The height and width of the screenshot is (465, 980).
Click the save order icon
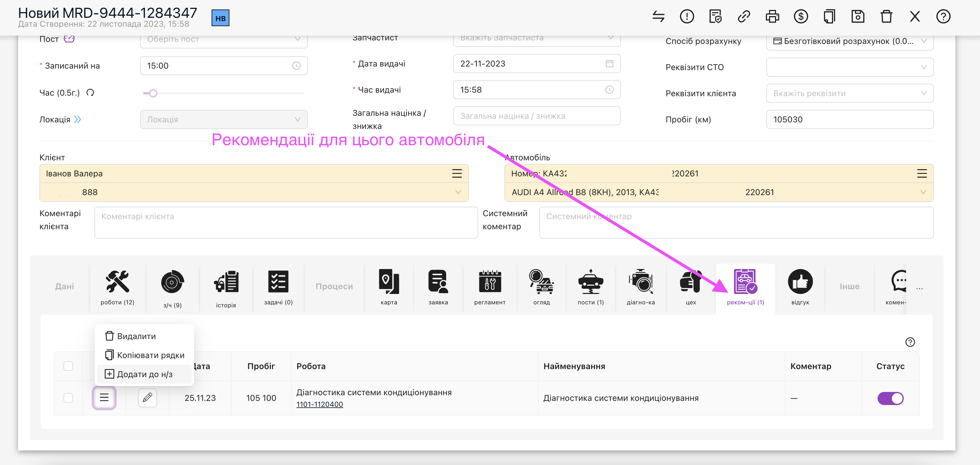pos(858,16)
